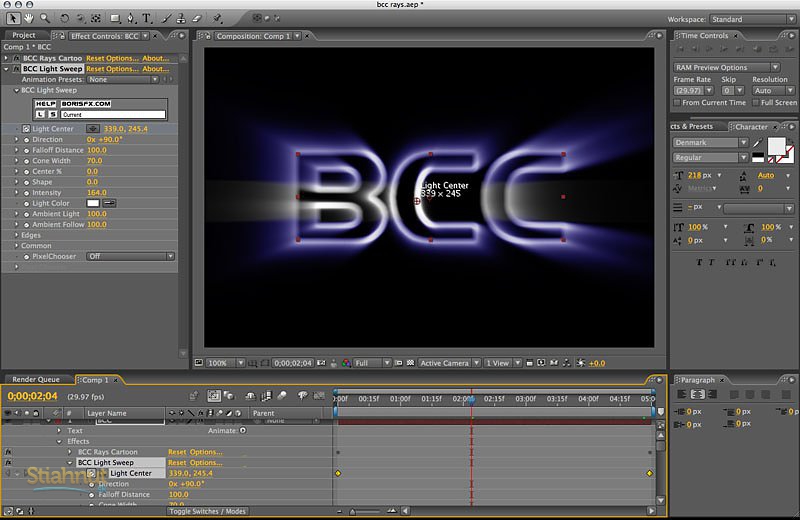Toggle transparency grid in the composition viewer
The height and width of the screenshot is (520, 800).
click(410, 363)
